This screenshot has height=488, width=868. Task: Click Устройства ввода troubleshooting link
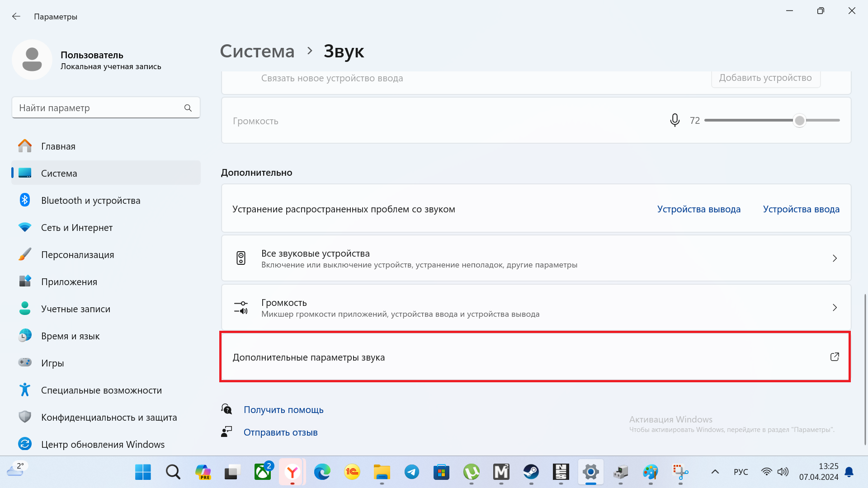[801, 209]
